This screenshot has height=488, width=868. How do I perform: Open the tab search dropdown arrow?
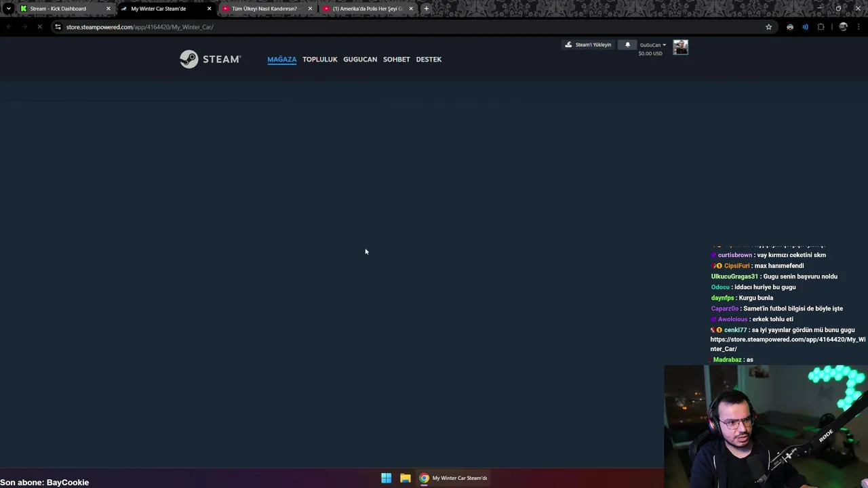coord(8,9)
